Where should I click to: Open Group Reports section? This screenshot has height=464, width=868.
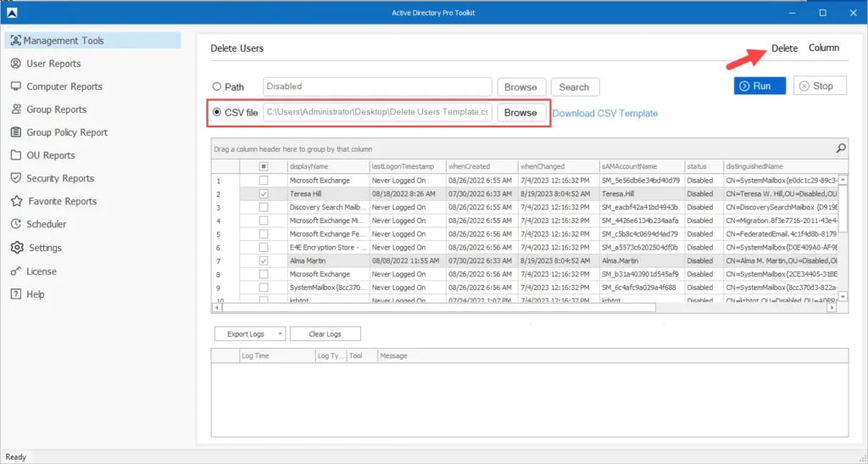pos(57,109)
